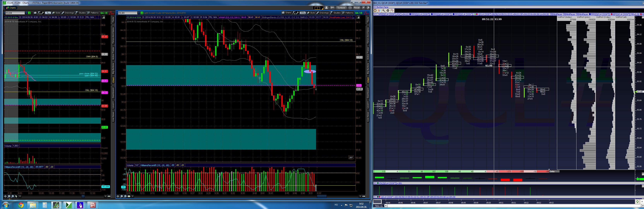The height and width of the screenshot is (209, 644).
Task: Toggle the Trade side panel on the left chart
Action: tap(113, 20)
